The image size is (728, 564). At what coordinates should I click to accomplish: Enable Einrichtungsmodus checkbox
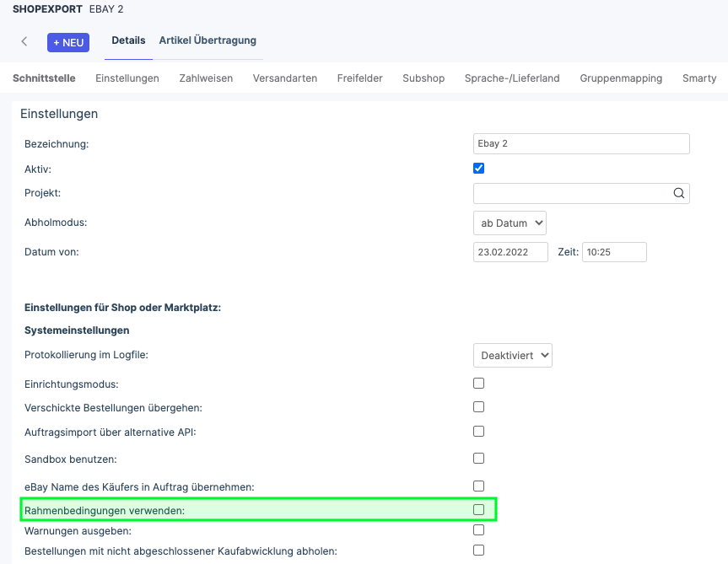[x=478, y=383]
